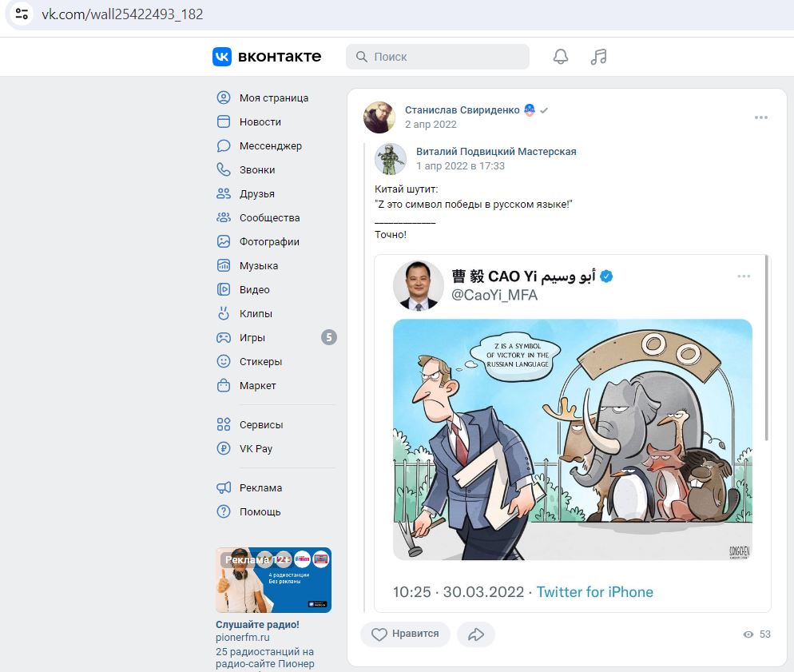Click the Сообщества group icon
This screenshot has width=794, height=672.
click(224, 217)
